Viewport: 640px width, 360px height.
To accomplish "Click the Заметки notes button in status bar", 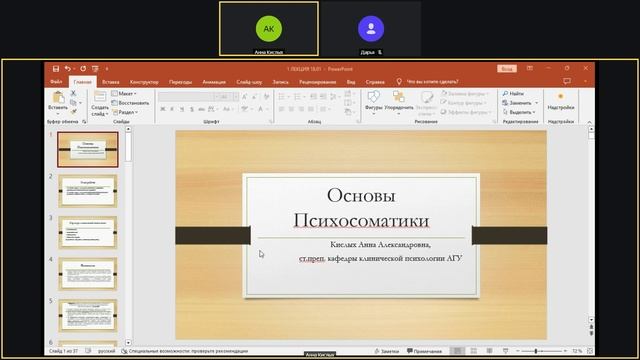I will pyautogui.click(x=387, y=351).
